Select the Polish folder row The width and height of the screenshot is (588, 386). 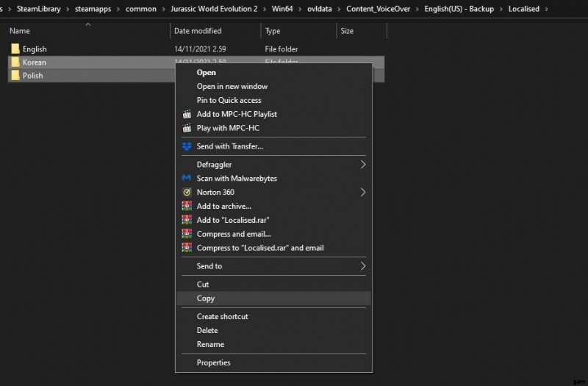33,76
